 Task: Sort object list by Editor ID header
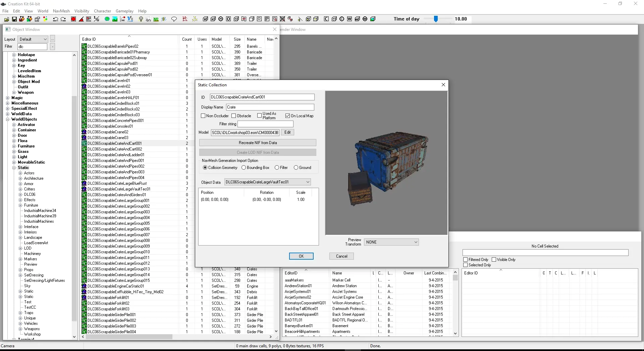(x=129, y=39)
